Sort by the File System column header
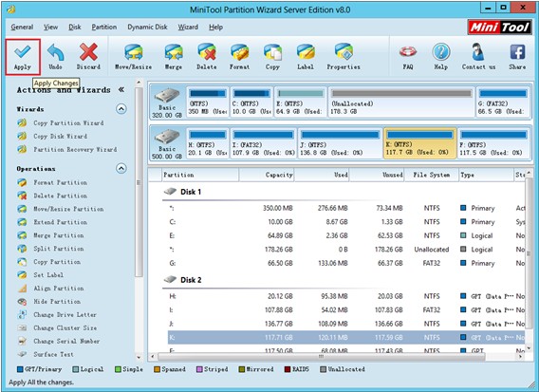Image resolution: width=539 pixels, height=392 pixels. coord(432,175)
